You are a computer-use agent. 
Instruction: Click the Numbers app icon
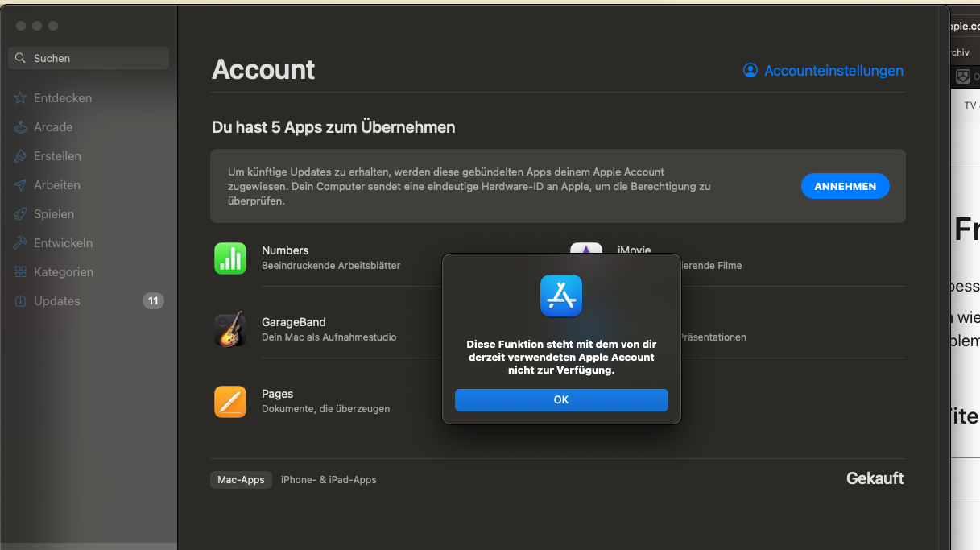(x=230, y=258)
